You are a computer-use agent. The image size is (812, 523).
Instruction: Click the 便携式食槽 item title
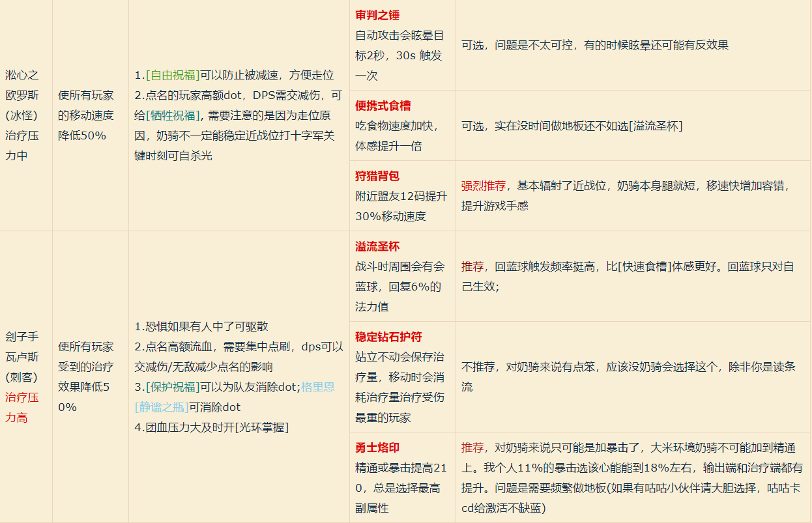(383, 106)
